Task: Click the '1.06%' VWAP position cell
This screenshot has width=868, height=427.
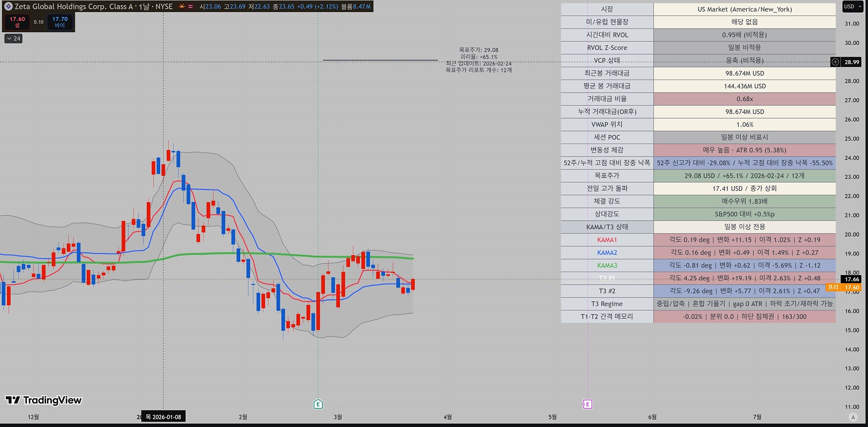Action: tap(745, 124)
